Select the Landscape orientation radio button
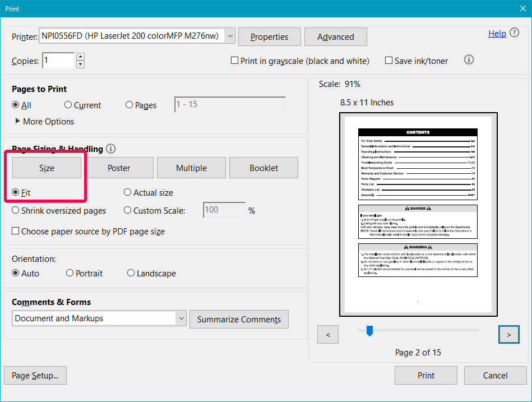Screen dimensions: 532x402 pos(130,273)
